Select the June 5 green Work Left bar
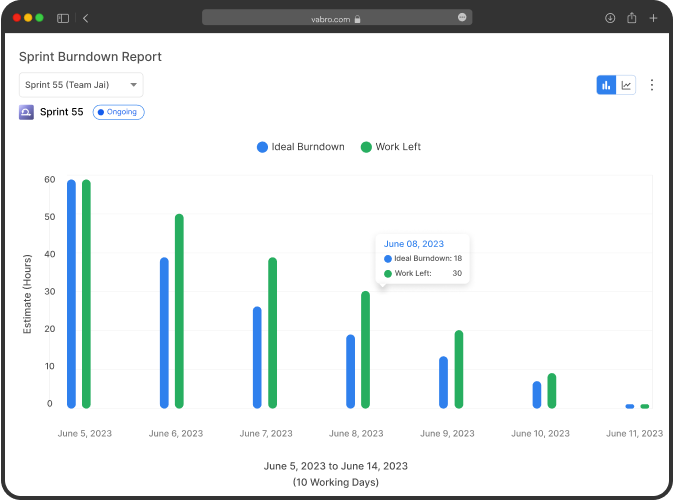Screen dimensions: 673x500 pos(86,294)
